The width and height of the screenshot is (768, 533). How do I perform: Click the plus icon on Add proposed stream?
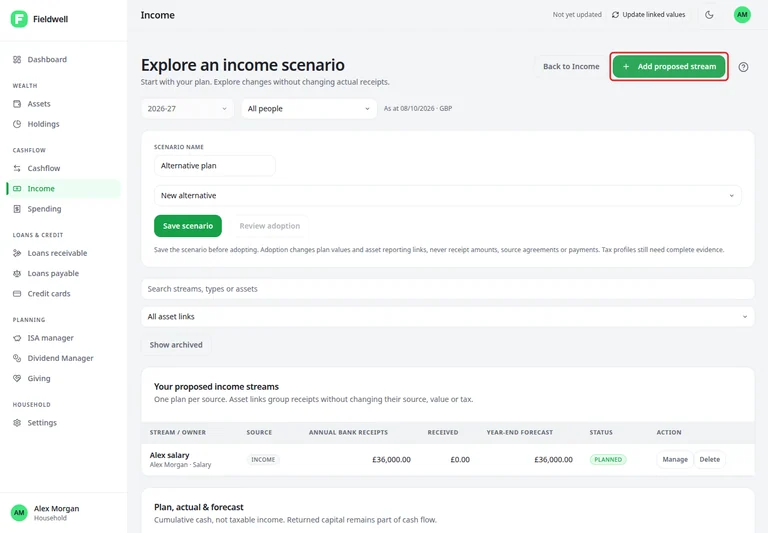coord(626,67)
